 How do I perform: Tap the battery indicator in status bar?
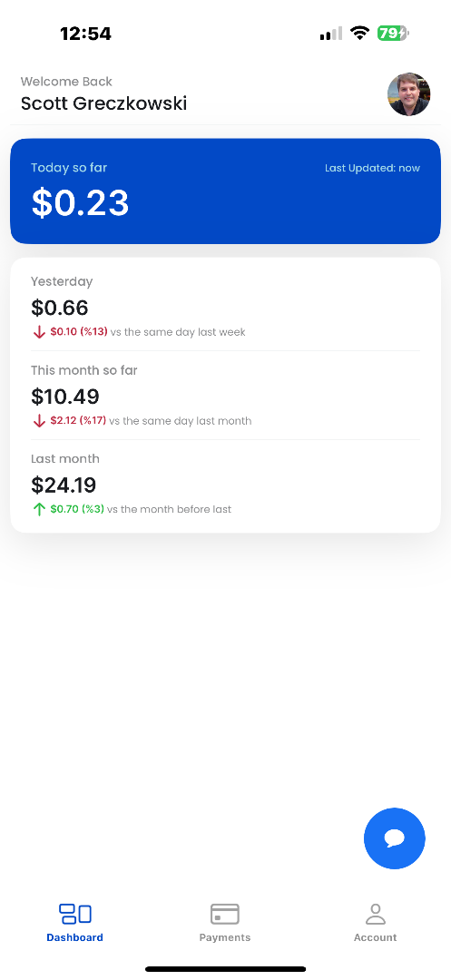393,34
